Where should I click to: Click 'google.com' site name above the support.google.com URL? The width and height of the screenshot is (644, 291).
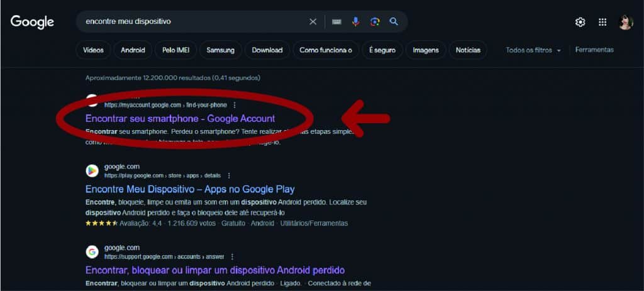click(122, 248)
